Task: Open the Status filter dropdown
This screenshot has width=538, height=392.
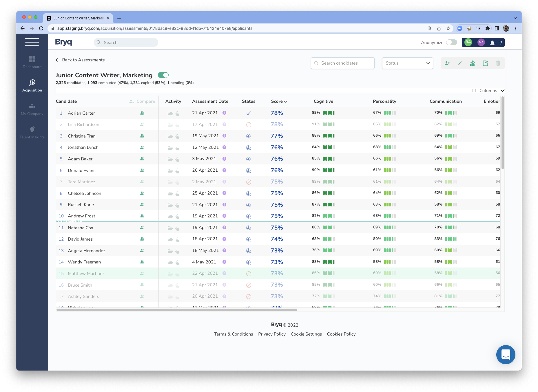Action: pos(407,63)
